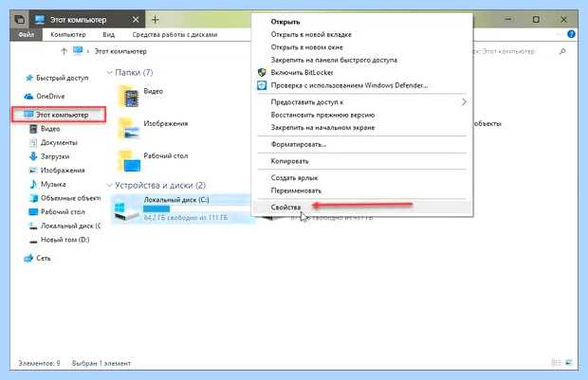Screen dimensions: 588x380
Task: Click the Объемные объекты icon in sidebar
Action: tap(33, 198)
